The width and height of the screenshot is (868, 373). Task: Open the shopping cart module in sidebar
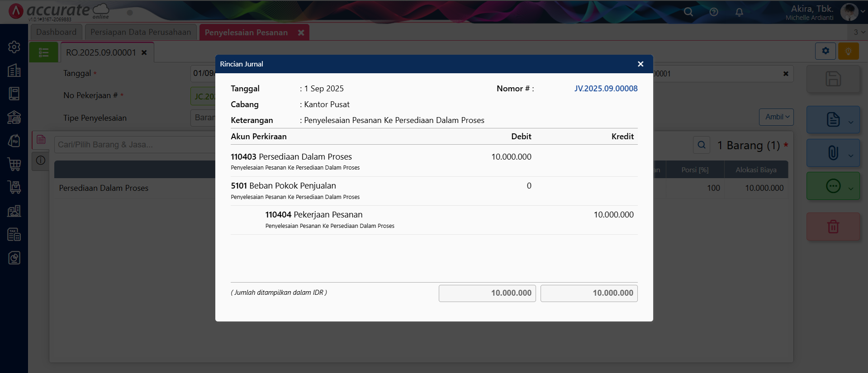coord(14,164)
